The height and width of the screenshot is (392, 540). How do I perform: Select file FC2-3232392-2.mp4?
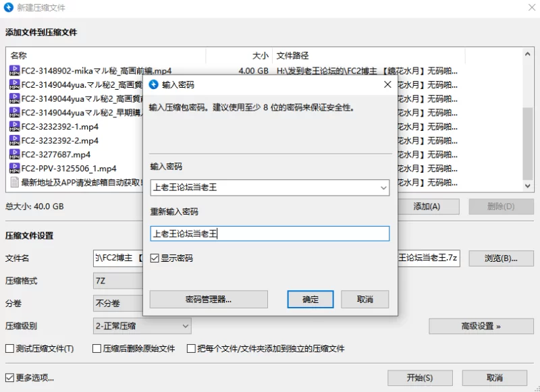point(60,141)
